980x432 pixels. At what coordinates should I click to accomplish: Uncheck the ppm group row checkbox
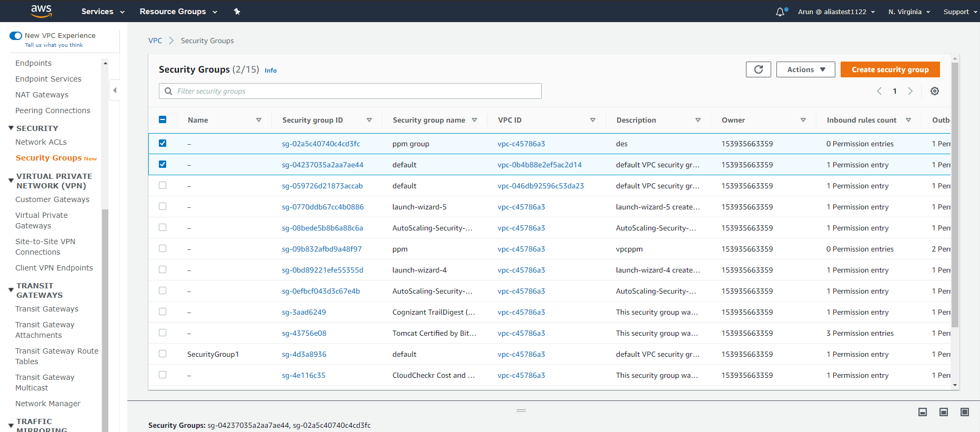point(163,143)
